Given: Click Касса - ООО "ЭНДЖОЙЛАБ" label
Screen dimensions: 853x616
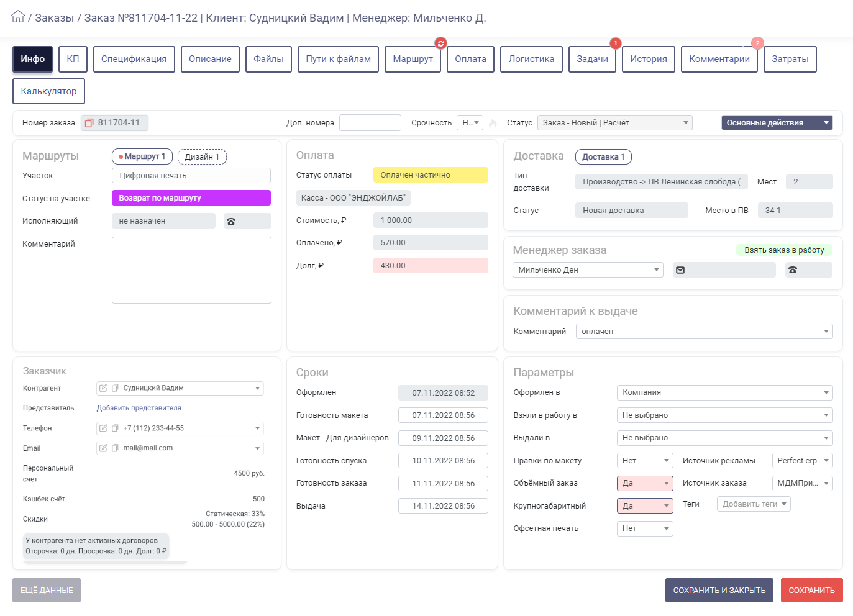Looking at the screenshot, I should (354, 198).
